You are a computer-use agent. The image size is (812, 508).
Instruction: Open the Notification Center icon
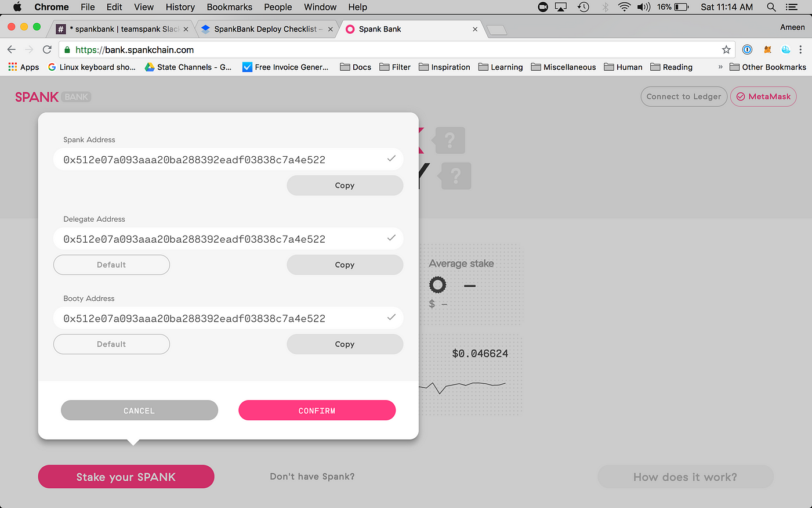[x=792, y=7]
